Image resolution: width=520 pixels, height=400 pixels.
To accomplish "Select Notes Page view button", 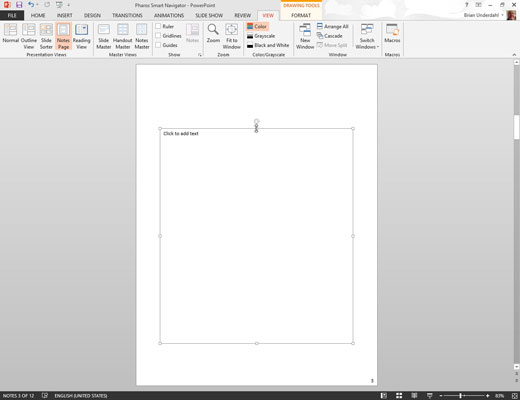I will tap(63, 36).
